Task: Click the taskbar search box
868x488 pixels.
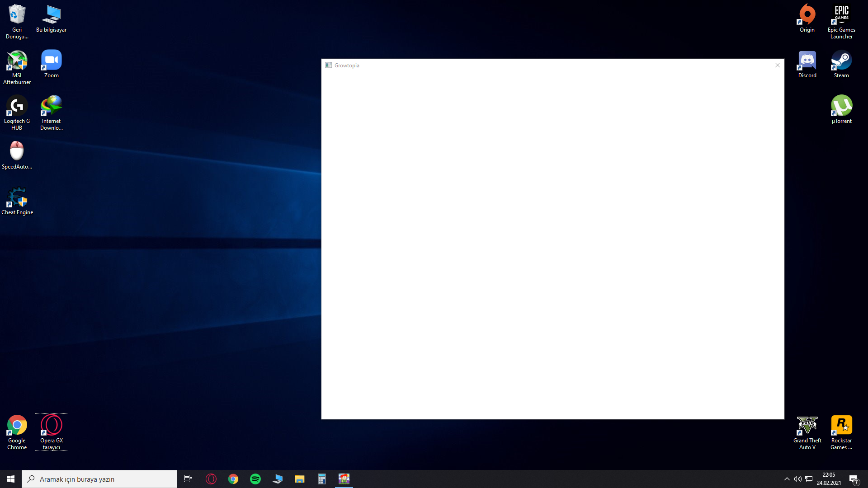Action: (x=99, y=479)
